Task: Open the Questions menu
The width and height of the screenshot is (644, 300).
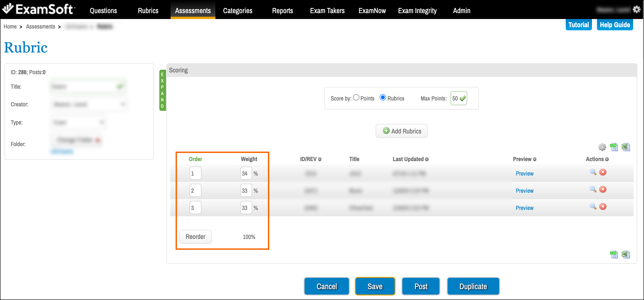Action: (103, 10)
